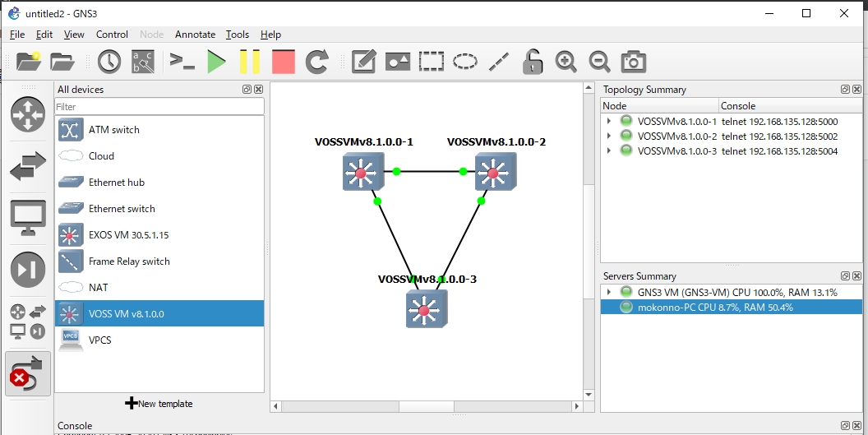The width and height of the screenshot is (868, 435).
Task: Click the Open project folder icon
Action: (x=62, y=62)
